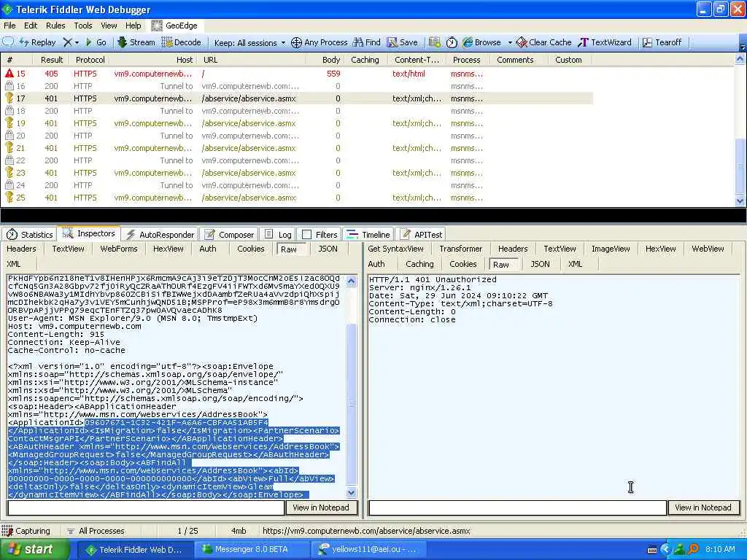Click Browse to launch browser

(x=481, y=42)
